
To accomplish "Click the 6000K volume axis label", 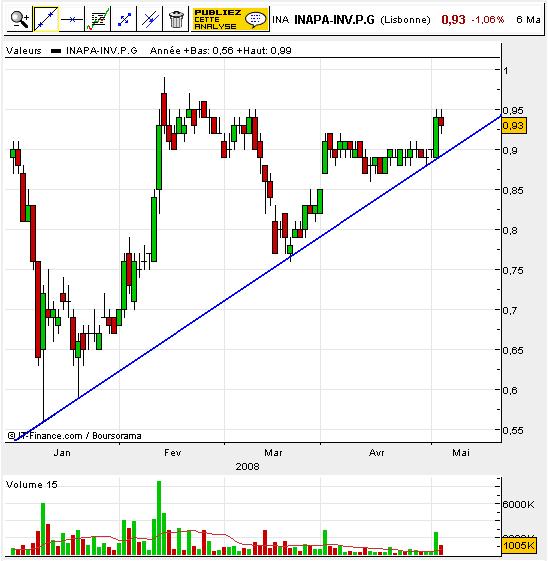I will 518,504.
